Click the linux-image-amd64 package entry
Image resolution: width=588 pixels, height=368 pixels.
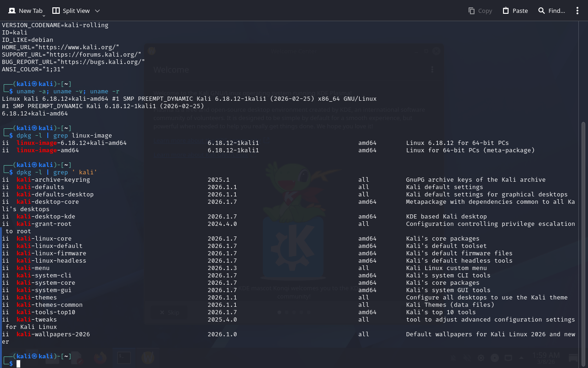pos(48,150)
